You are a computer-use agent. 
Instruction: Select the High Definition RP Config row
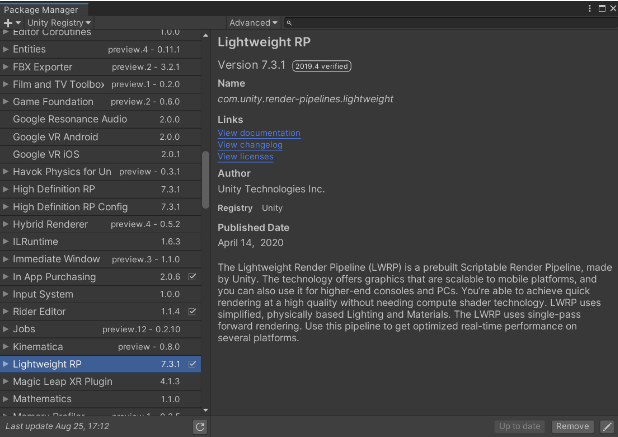coord(101,206)
